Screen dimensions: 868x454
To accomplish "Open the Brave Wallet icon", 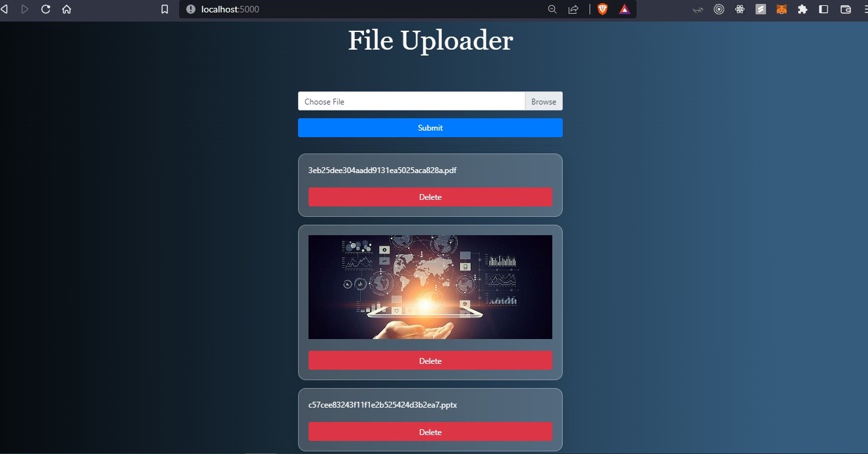I will click(x=844, y=9).
